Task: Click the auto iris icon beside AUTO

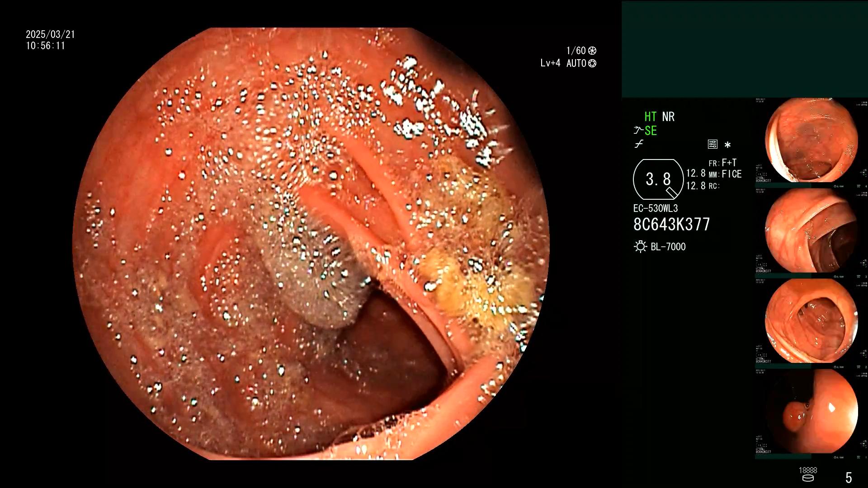Action: [592, 63]
